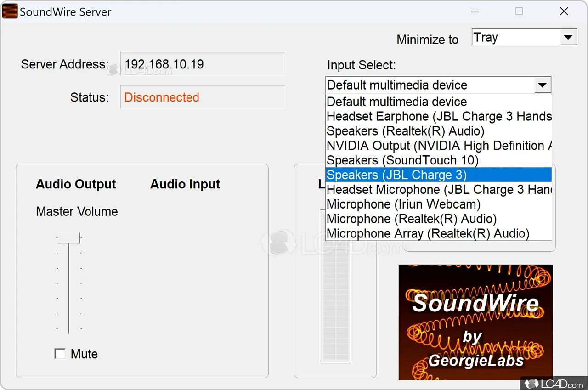Collapse the Input Select dropdown arrow

[x=543, y=85]
